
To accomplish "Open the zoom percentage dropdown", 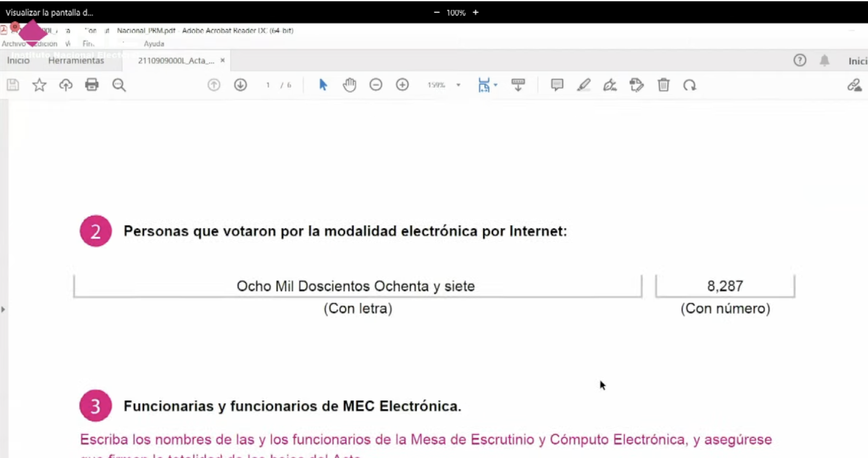I will (458, 85).
